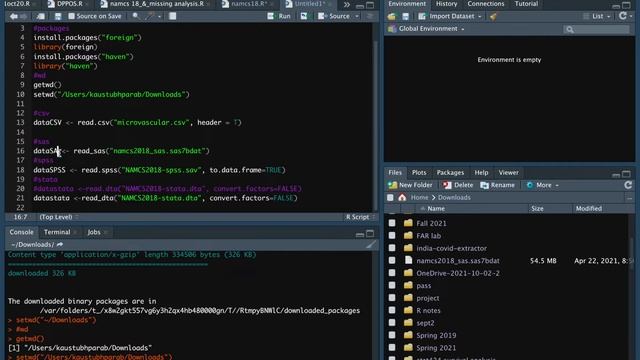Open the Packages tab
This screenshot has width=640, height=360.
tap(450, 173)
